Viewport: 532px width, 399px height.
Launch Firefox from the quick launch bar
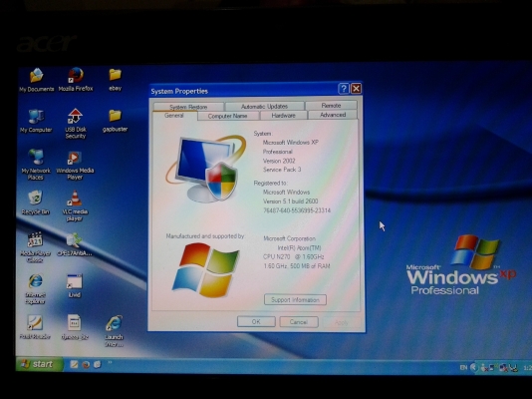86,364
